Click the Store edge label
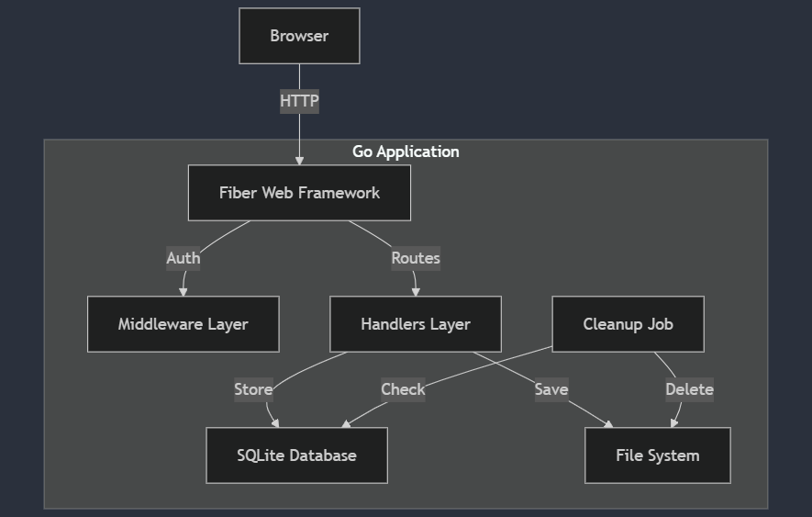 tap(254, 389)
